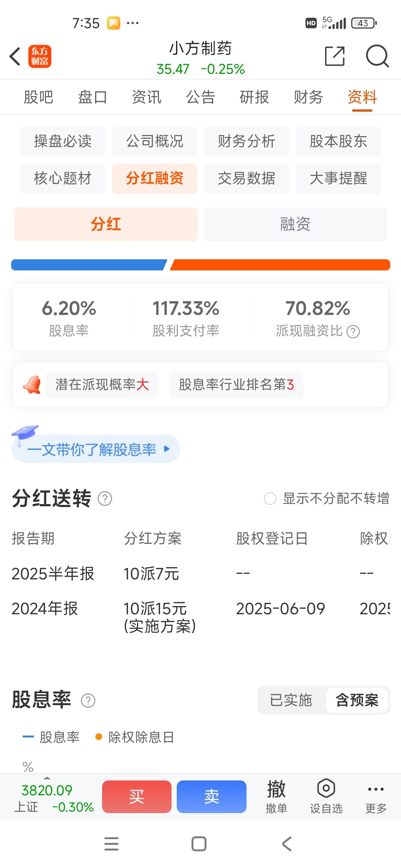
Task: Expand the 上证 index bar arrow
Action: [47, 778]
